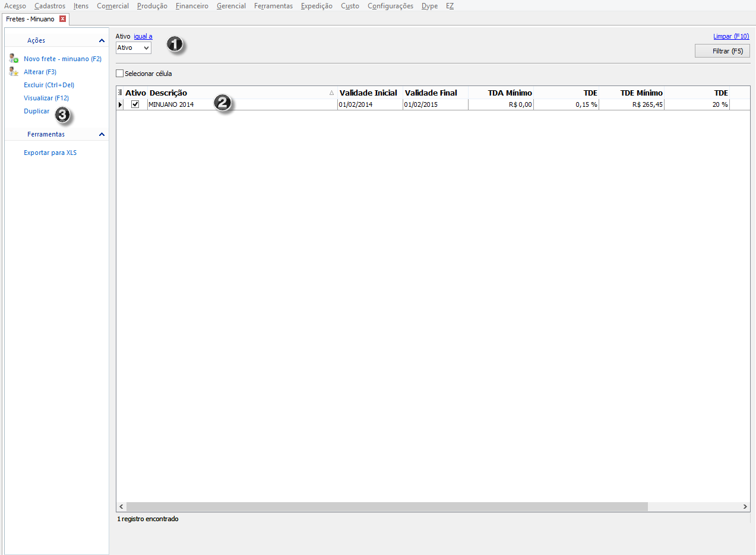Click Exportar para XLS link
The height and width of the screenshot is (555, 756).
tap(50, 153)
